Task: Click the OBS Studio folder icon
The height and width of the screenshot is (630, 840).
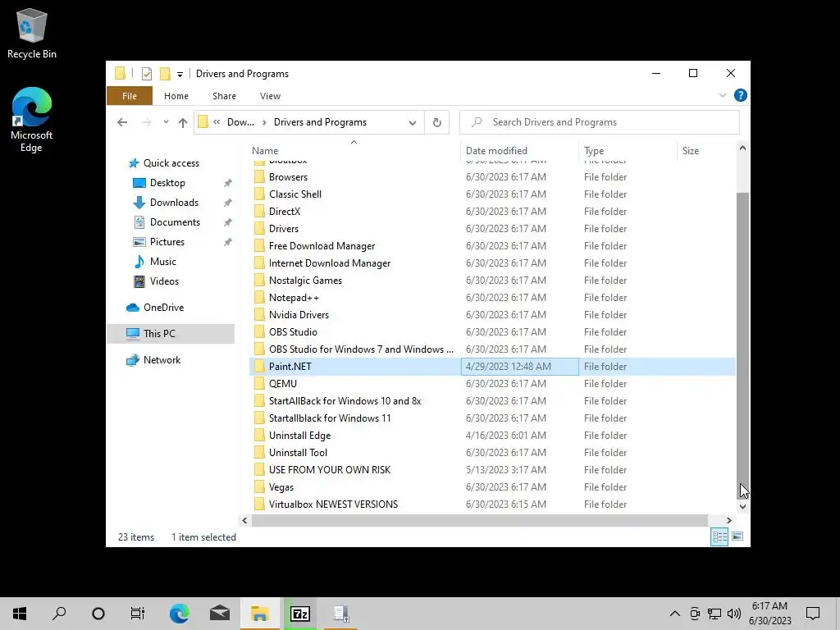Action: [x=258, y=331]
